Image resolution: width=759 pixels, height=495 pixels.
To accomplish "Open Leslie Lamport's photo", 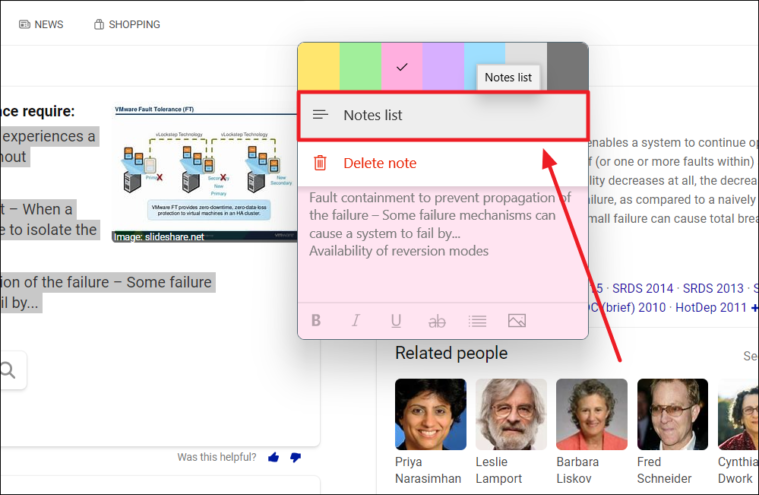I will (x=511, y=414).
